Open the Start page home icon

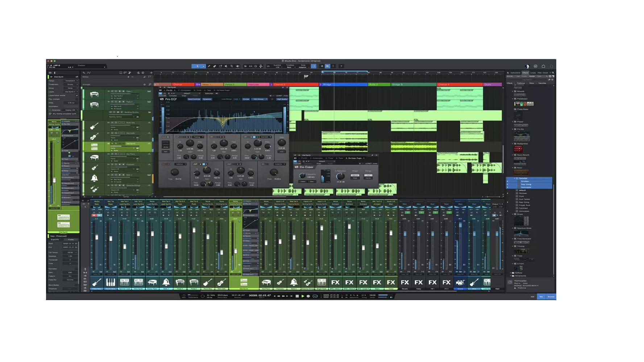[x=543, y=66]
